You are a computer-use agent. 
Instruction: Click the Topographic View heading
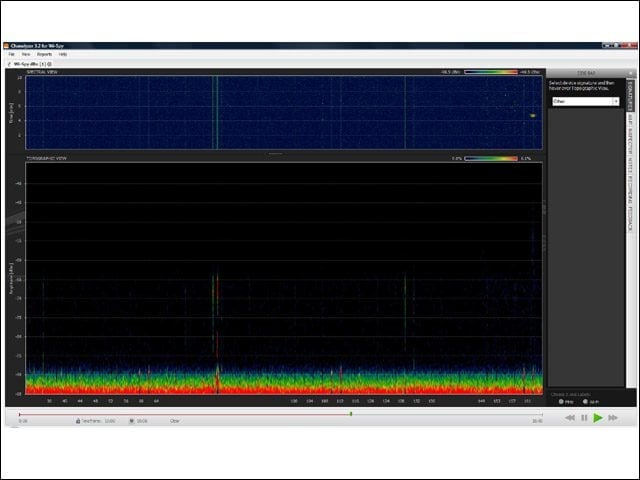pyautogui.click(x=47, y=158)
